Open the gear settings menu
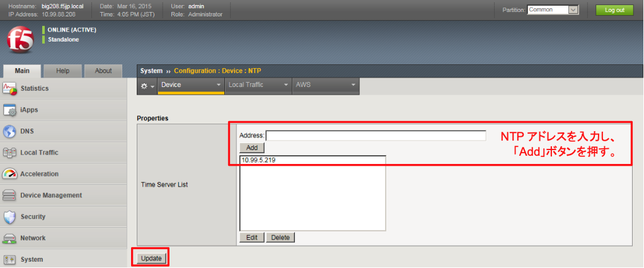 147,86
